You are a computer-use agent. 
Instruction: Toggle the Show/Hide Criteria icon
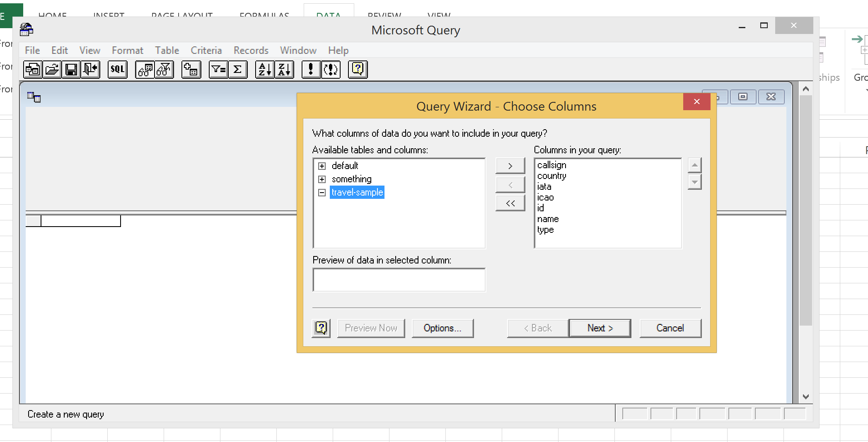pos(164,70)
